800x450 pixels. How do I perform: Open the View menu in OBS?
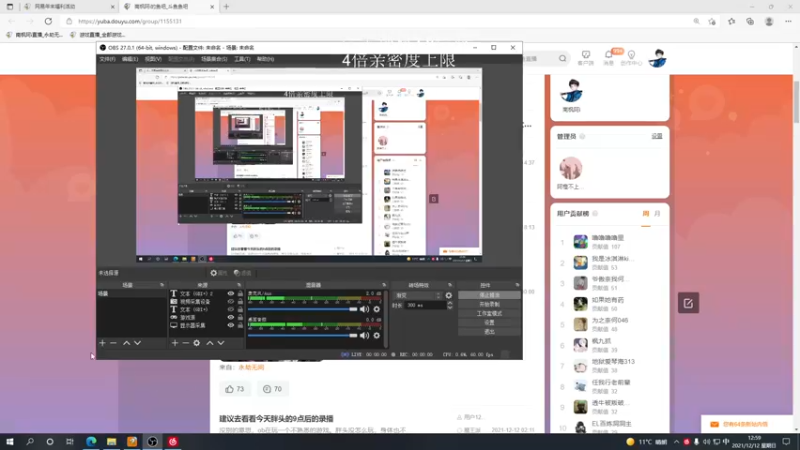click(153, 59)
